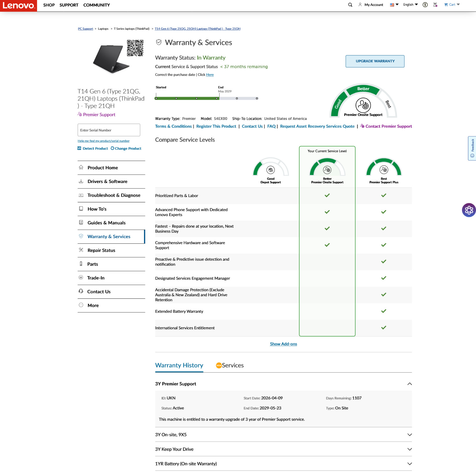Open Repair Status in sidebar
This screenshot has height=474, width=476.
point(111,251)
